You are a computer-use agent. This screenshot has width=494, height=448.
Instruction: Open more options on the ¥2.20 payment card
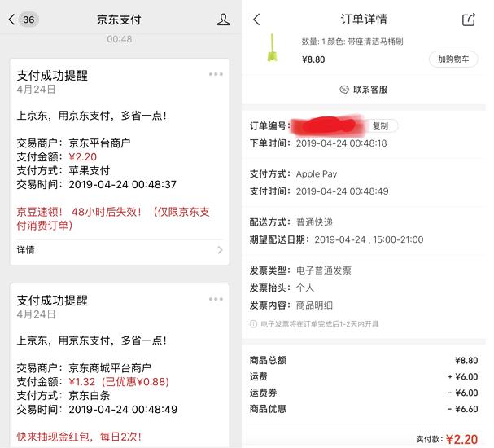(x=216, y=74)
